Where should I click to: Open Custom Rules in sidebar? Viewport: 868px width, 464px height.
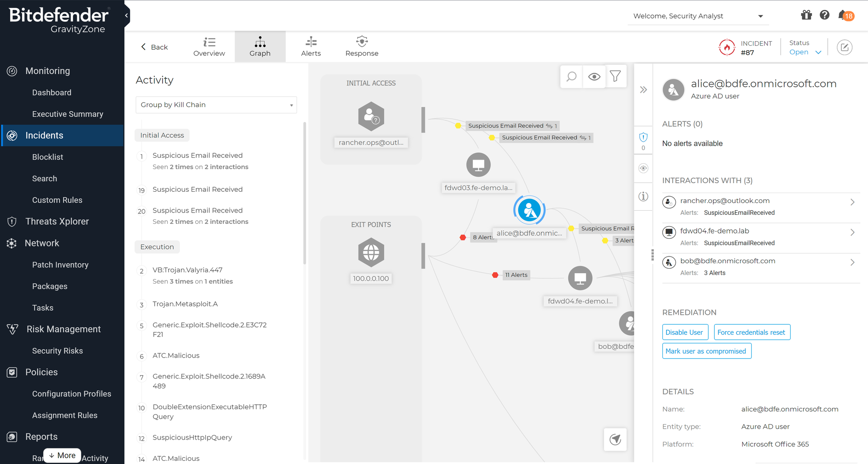point(57,200)
